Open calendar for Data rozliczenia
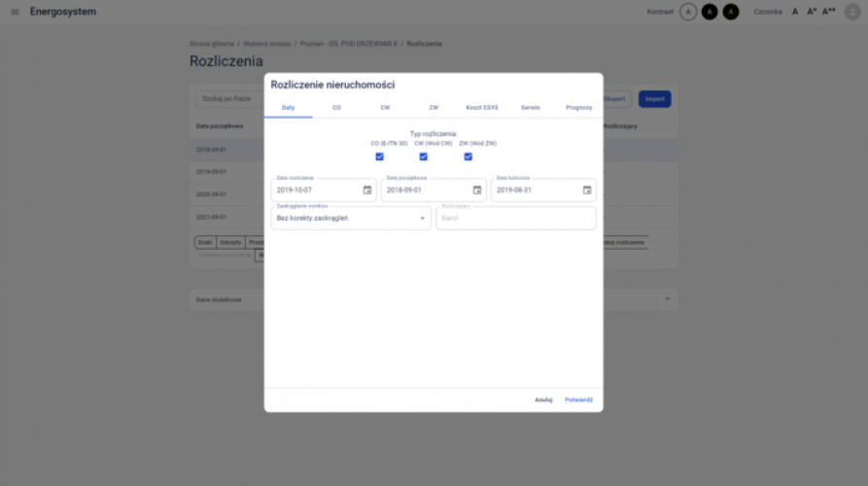Image resolution: width=868 pixels, height=486 pixels. [367, 190]
